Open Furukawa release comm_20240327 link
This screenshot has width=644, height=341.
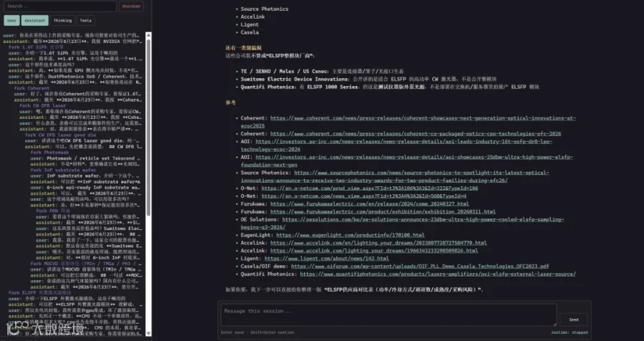click(370, 203)
